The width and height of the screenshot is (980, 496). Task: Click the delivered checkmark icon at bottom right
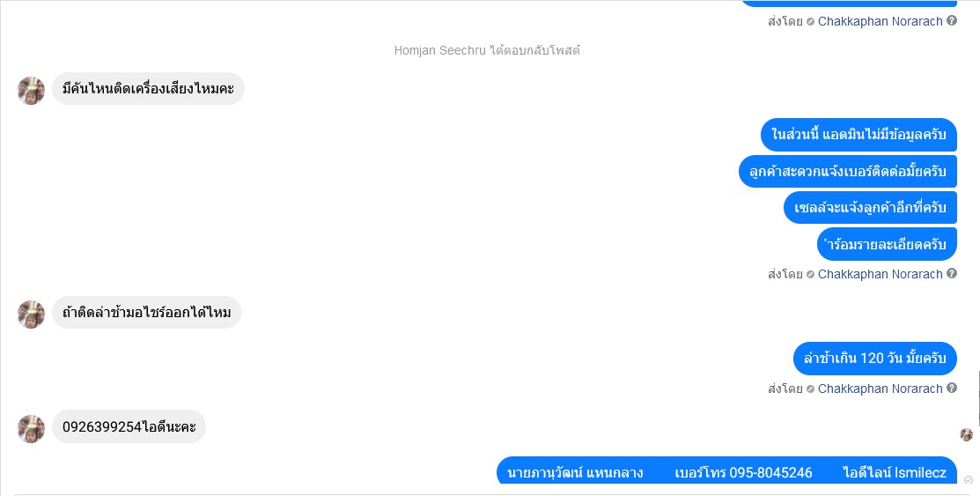(x=969, y=480)
